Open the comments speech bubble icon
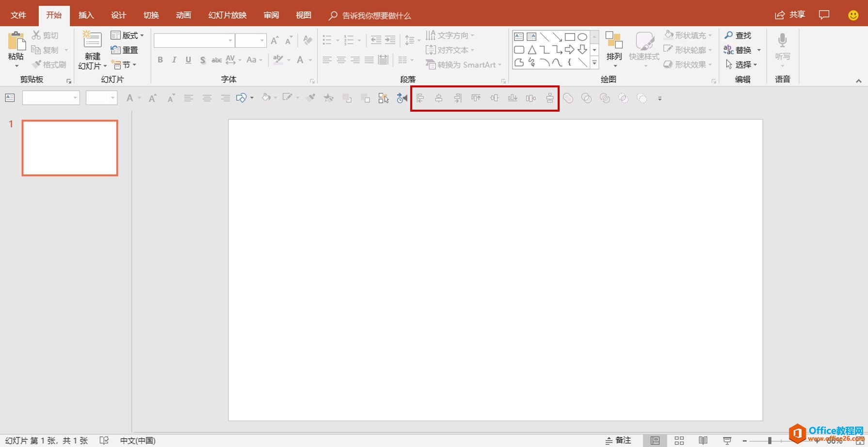Screen dimensions: 868x447 click(824, 15)
